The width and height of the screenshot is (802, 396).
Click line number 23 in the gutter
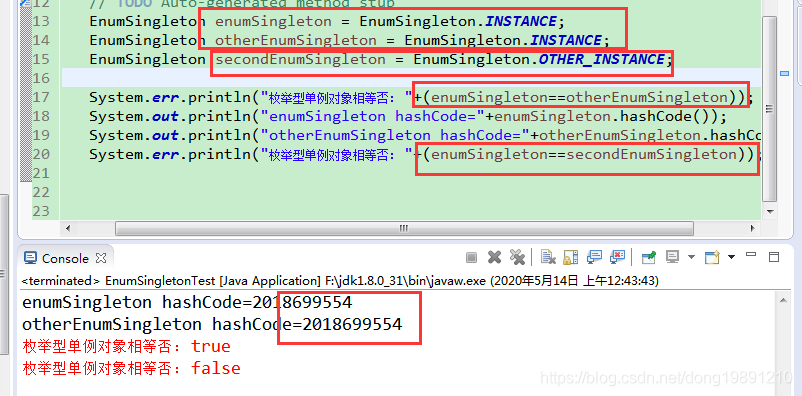click(41, 211)
